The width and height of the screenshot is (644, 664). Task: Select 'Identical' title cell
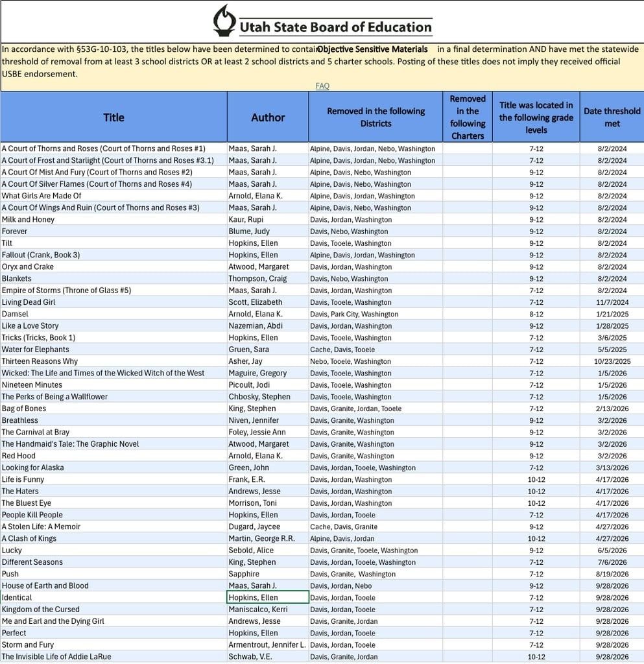pyautogui.click(x=113, y=599)
